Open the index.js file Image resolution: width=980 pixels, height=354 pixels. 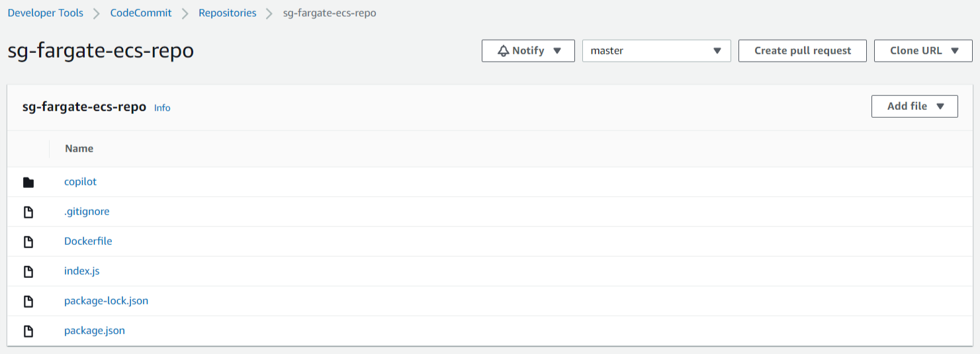click(x=82, y=271)
